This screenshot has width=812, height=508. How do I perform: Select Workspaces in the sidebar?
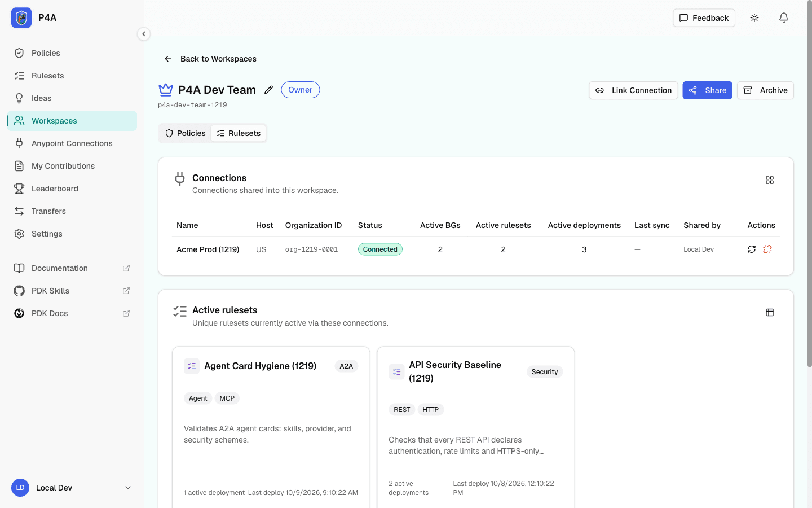pos(72,121)
